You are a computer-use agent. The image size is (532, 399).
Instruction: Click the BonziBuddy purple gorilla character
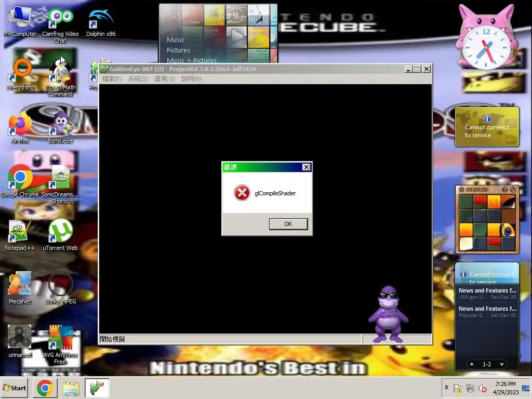389,314
